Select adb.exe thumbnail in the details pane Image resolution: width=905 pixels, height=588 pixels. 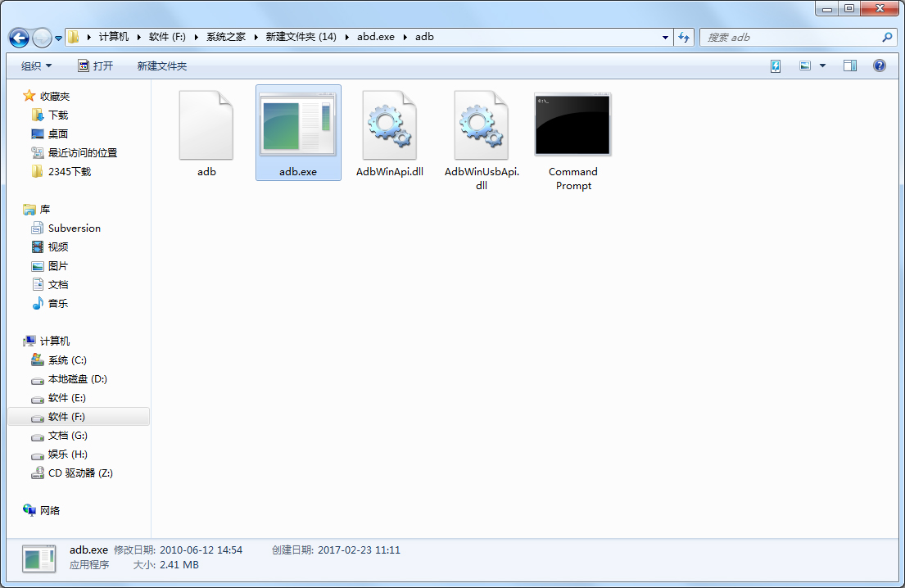(38, 556)
